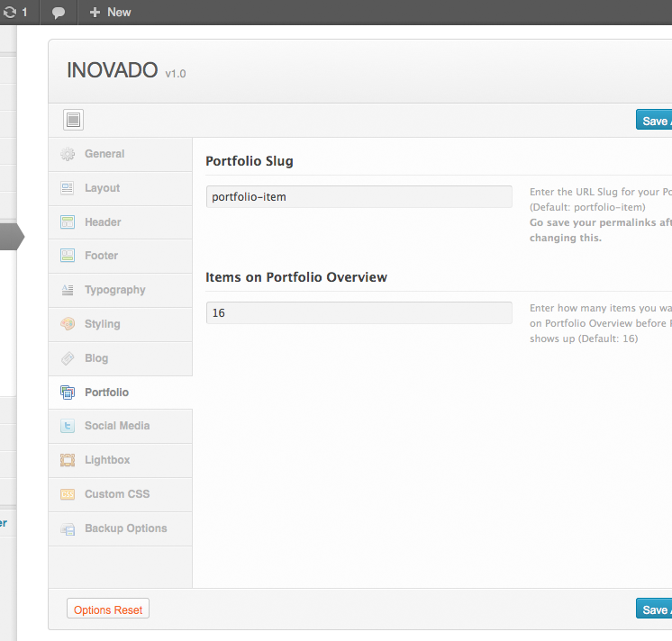This screenshot has height=641, width=672.
Task: Open the General options tab
Action: tap(121, 154)
